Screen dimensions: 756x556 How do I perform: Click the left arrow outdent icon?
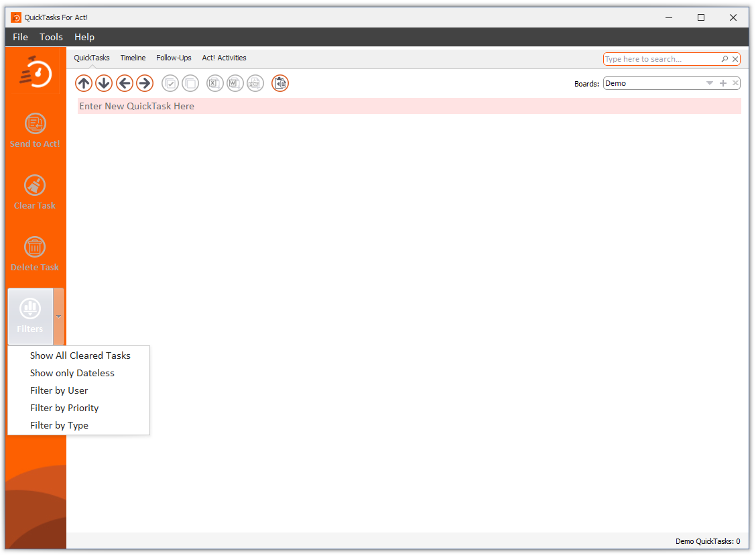pyautogui.click(x=125, y=83)
